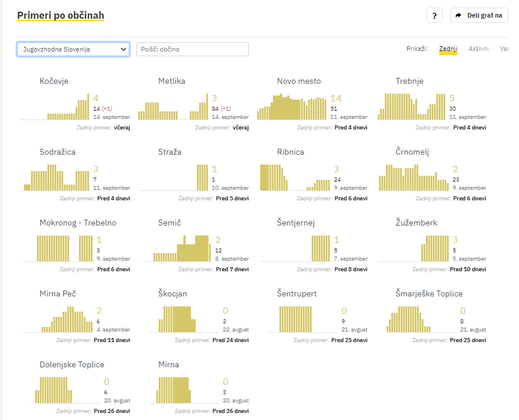Switch to the Aktivni tab
Image resolution: width=519 pixels, height=420 pixels.
pos(478,49)
